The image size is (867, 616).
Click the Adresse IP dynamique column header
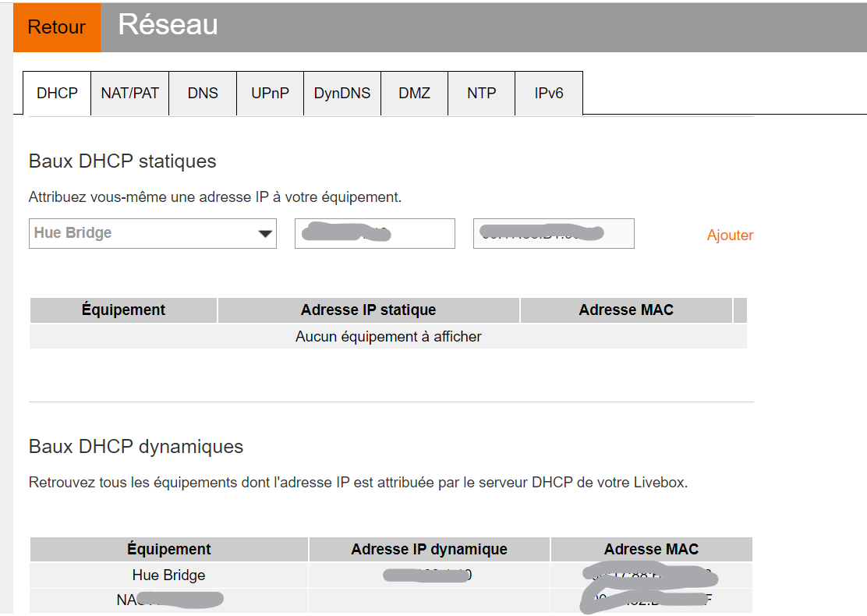(429, 549)
